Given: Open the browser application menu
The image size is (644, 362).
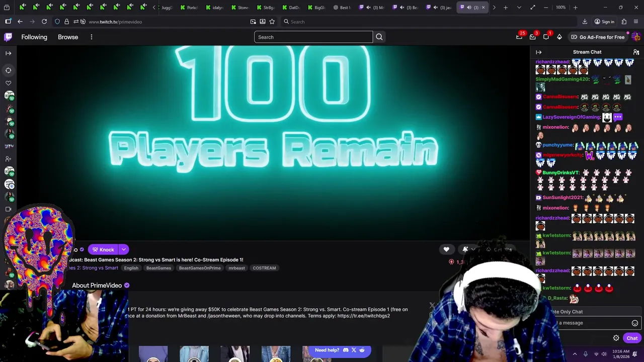Looking at the screenshot, I should click(x=636, y=22).
